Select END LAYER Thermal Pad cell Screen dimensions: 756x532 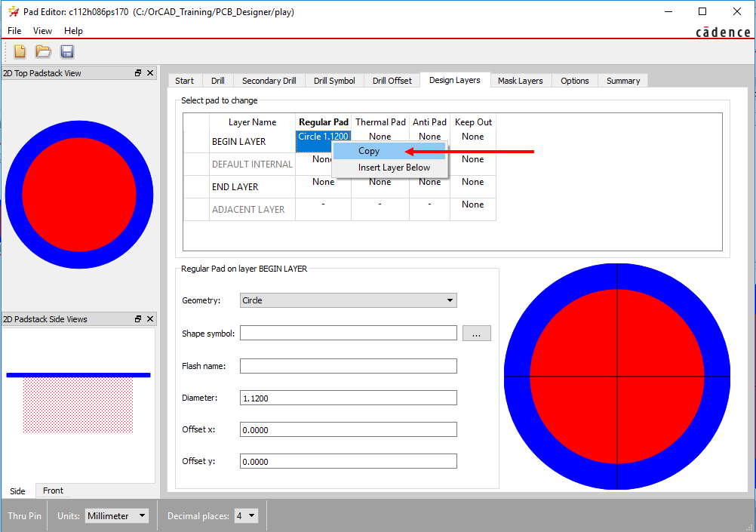(x=380, y=186)
